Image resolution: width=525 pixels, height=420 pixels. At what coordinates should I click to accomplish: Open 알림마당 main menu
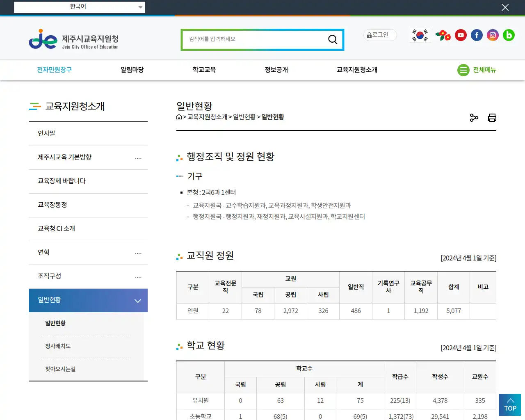(132, 70)
